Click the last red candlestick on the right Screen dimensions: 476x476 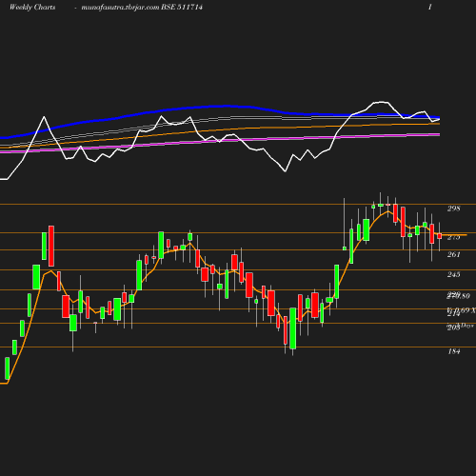(440, 236)
